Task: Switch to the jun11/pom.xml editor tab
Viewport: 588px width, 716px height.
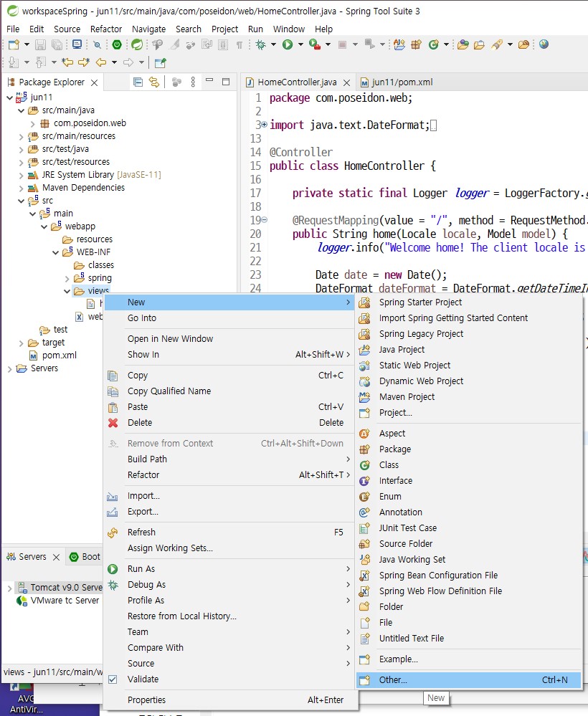Action: 397,82
